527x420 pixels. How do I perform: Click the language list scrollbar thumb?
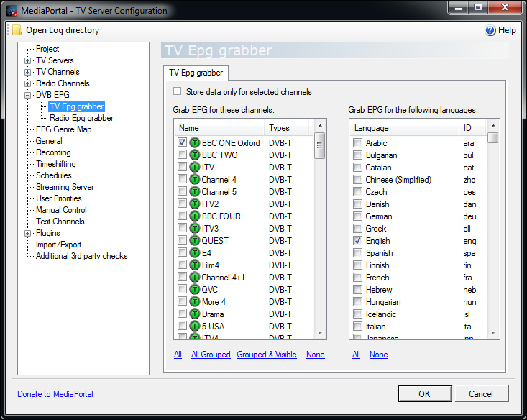(493, 137)
